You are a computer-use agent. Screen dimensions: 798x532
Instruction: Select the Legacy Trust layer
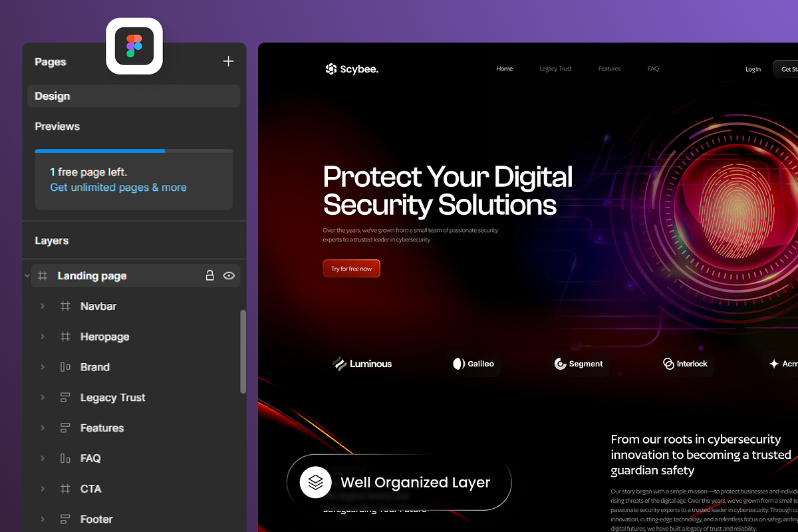click(x=112, y=398)
